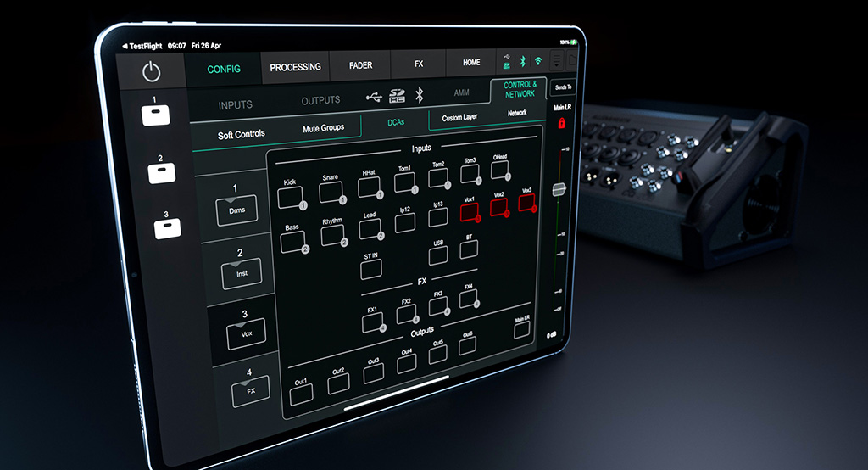The height and width of the screenshot is (470, 868).
Task: Toggle the Ip13 input assignment box
Action: click(x=438, y=217)
